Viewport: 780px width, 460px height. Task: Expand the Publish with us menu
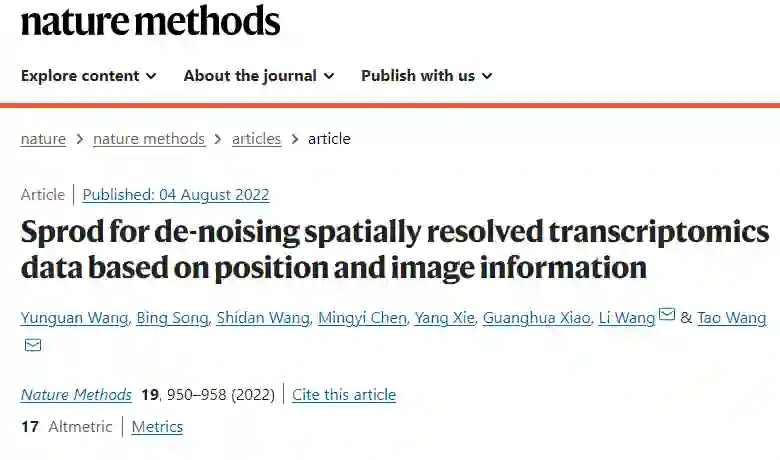tap(426, 76)
